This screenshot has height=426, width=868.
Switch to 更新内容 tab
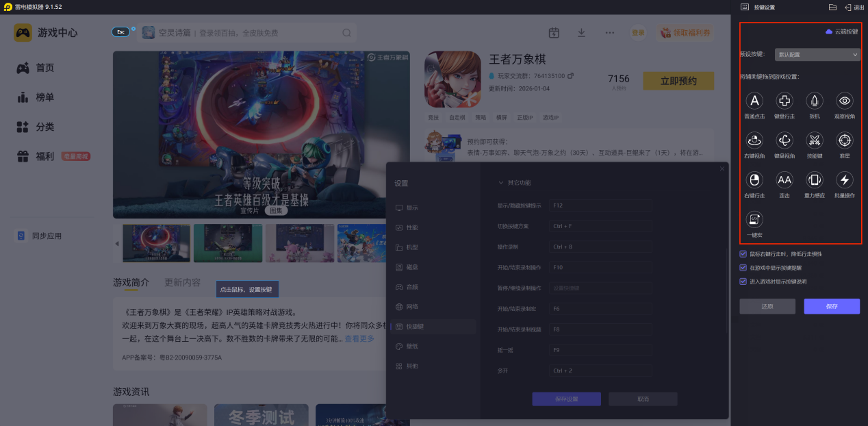coord(183,282)
